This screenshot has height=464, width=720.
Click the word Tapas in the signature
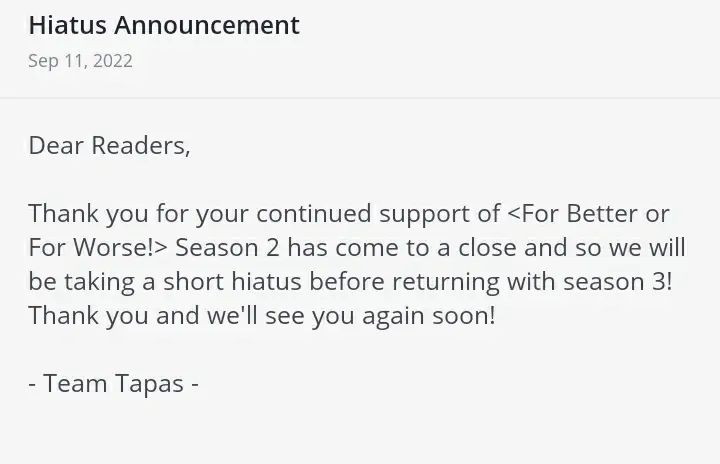[149, 383]
